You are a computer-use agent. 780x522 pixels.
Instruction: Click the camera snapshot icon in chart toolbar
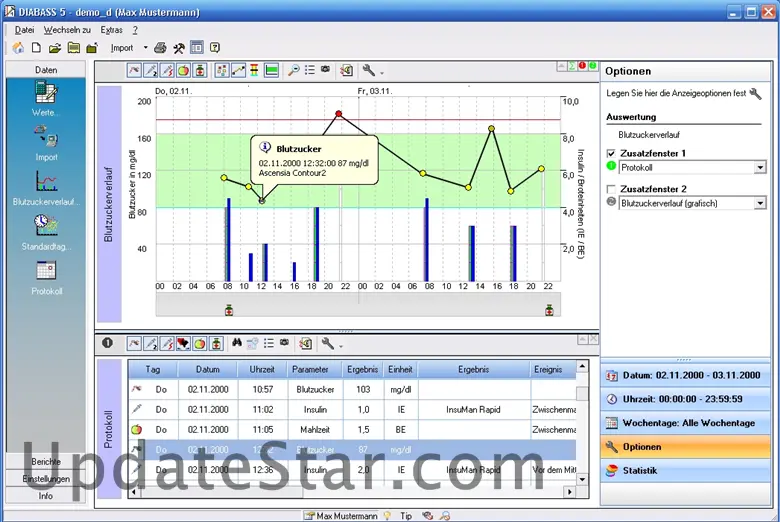pos(325,70)
